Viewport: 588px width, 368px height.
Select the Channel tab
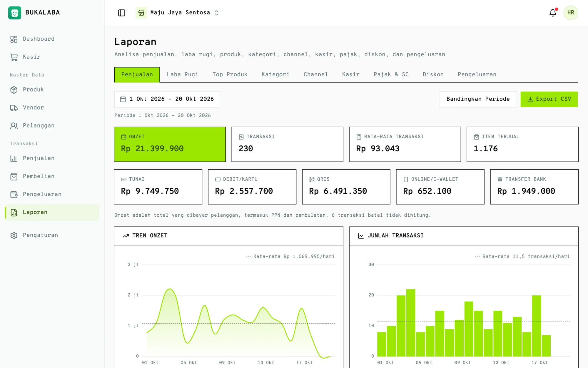pos(316,74)
